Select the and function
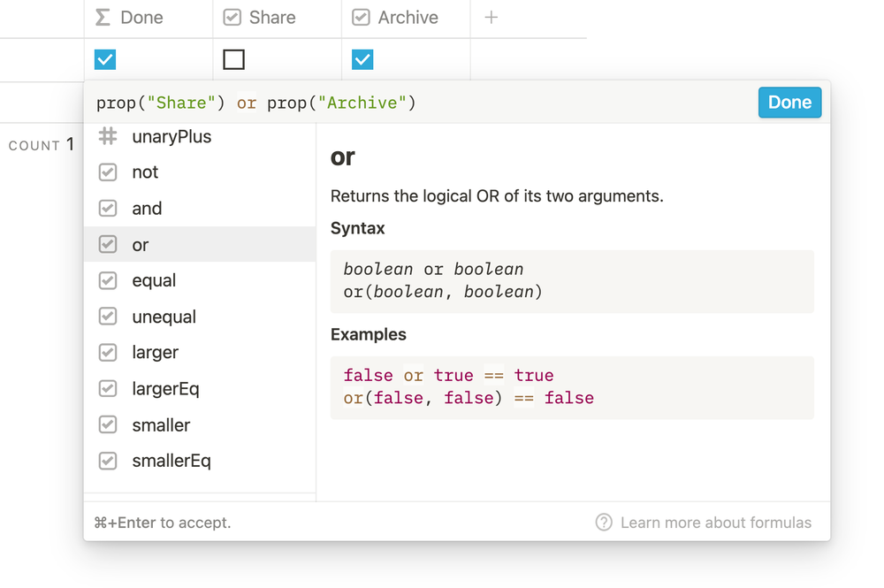The image size is (884, 588). tap(200, 208)
